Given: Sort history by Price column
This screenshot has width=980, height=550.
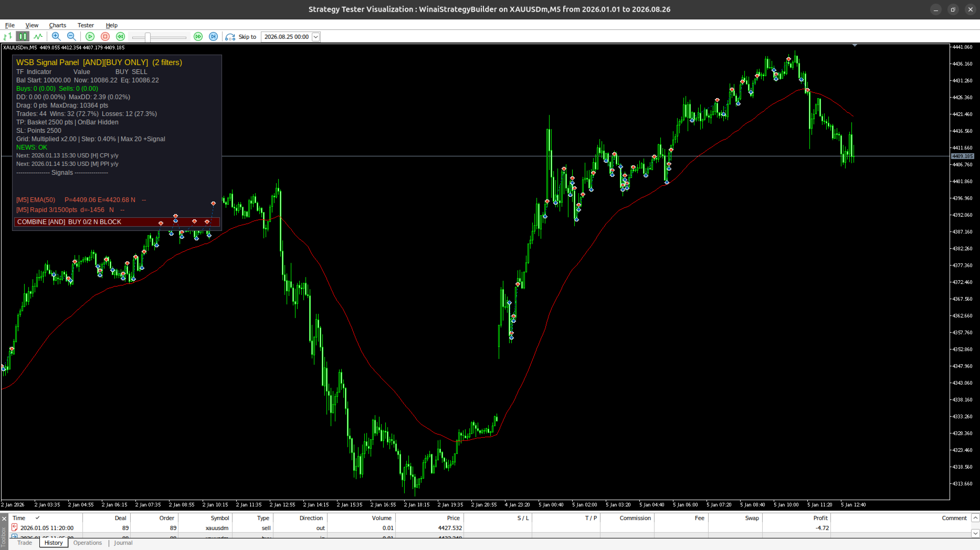Looking at the screenshot, I should click(429, 518).
